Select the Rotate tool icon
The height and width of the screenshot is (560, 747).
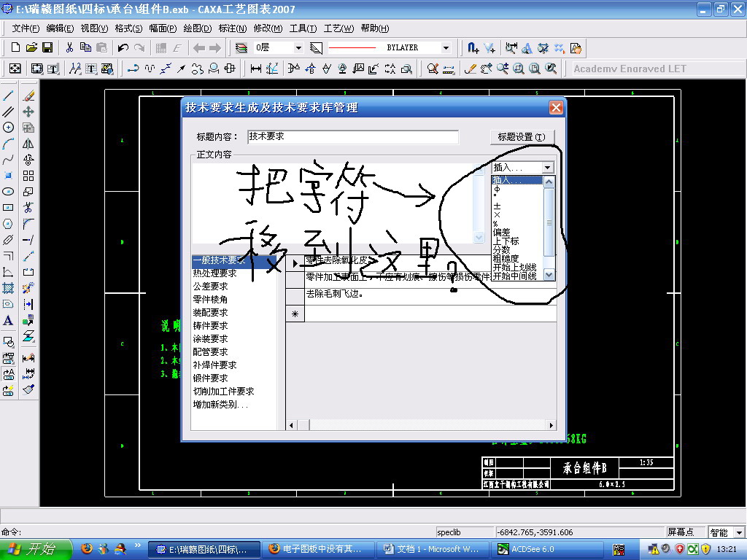tap(28, 160)
